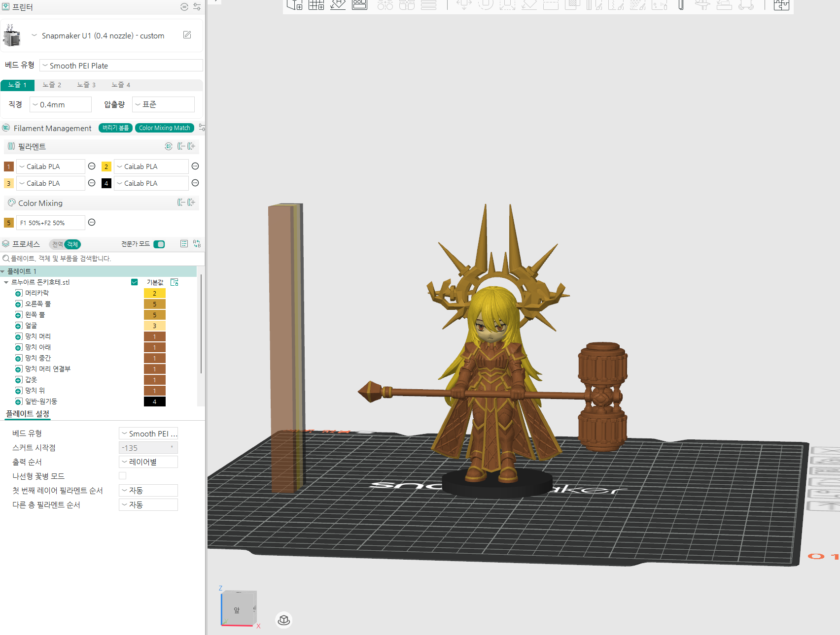The image size is (840, 635).
Task: Click the object search input field
Action: pos(103,258)
